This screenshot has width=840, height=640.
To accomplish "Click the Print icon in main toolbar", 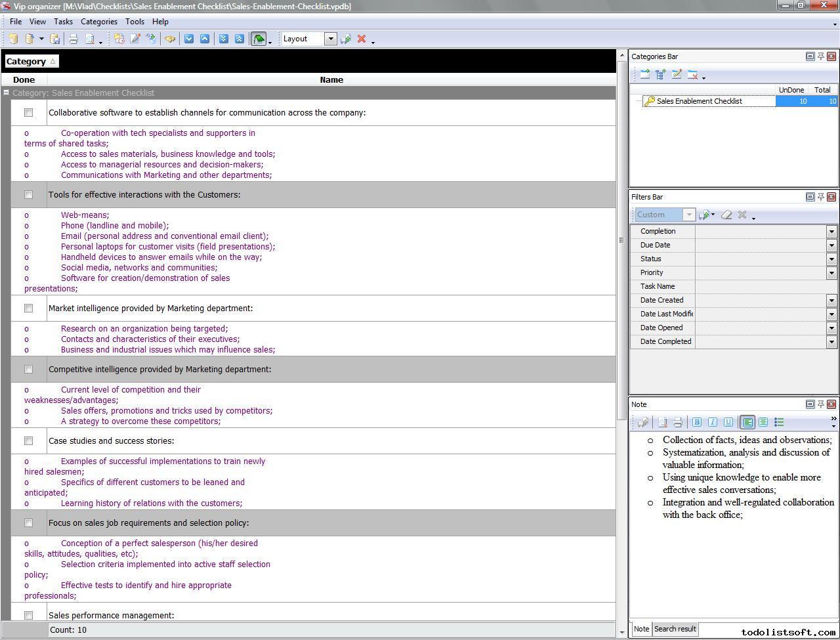I will 73,39.
